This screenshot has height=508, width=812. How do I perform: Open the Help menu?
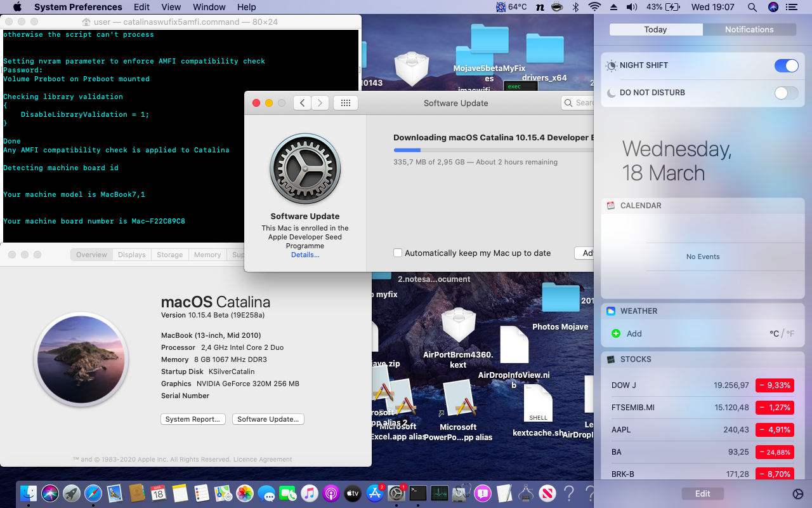(x=247, y=7)
